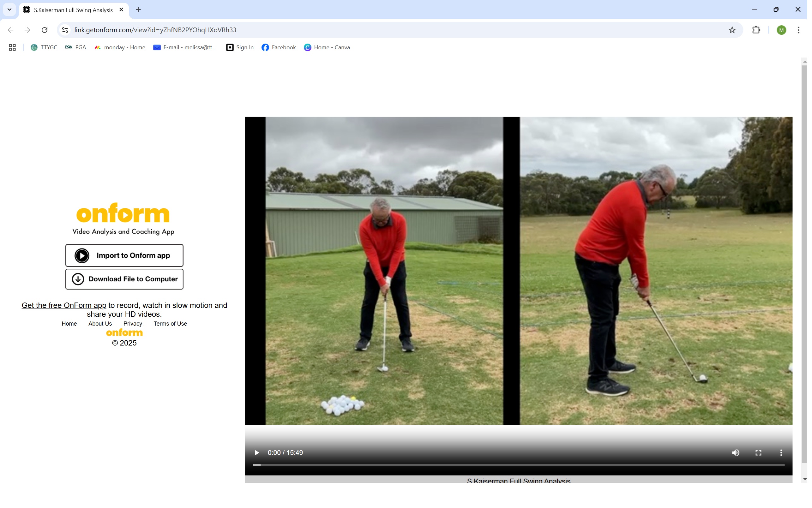The width and height of the screenshot is (812, 508).
Task: Click Download File to Computer button
Action: pos(124,279)
